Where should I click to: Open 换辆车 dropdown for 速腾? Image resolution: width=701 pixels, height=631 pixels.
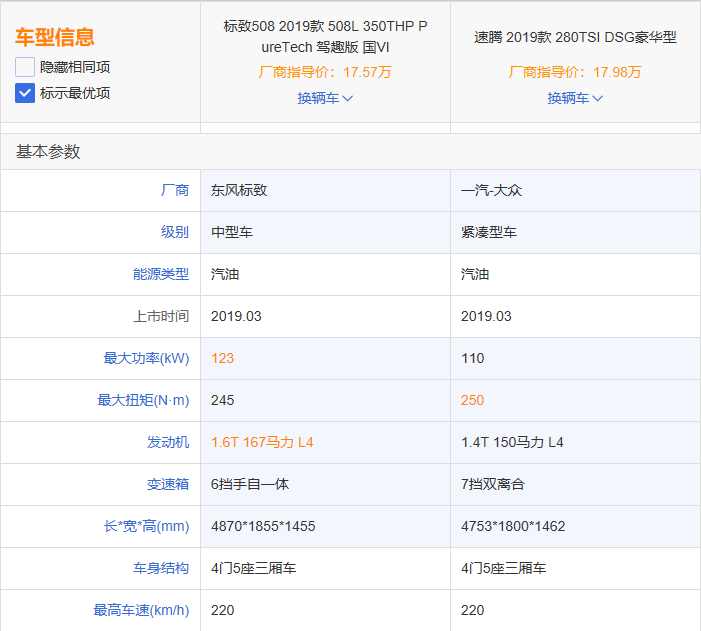coord(575,98)
